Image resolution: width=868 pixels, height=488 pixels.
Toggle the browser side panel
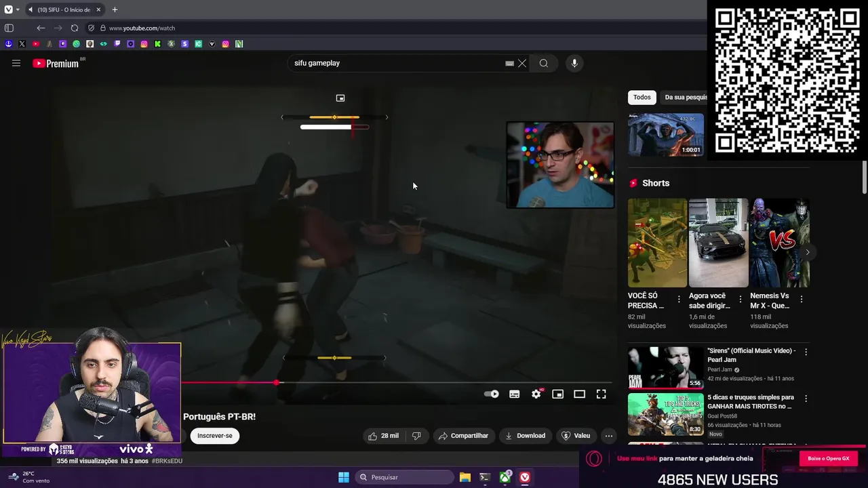pos(9,28)
